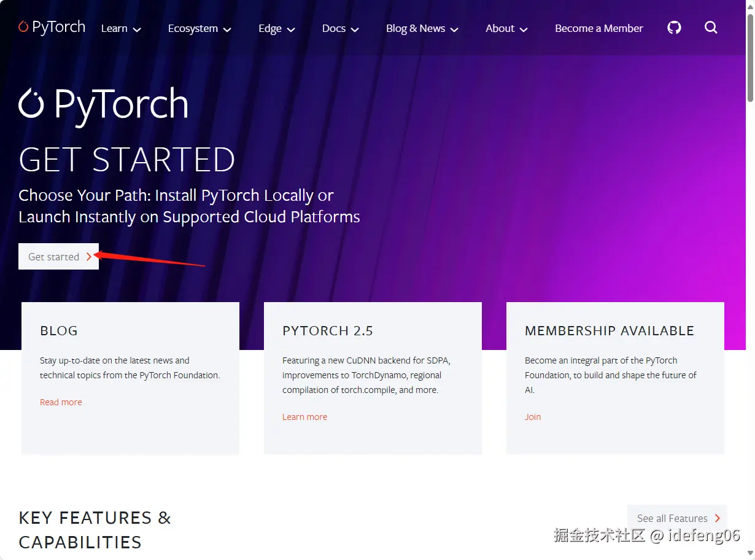
Task: Follow the Learn more link for PyTorch 2.5
Action: [304, 417]
